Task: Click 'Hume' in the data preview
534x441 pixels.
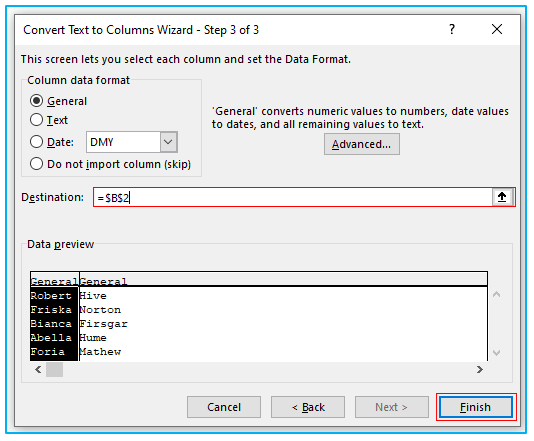Action: pyautogui.click(x=93, y=337)
